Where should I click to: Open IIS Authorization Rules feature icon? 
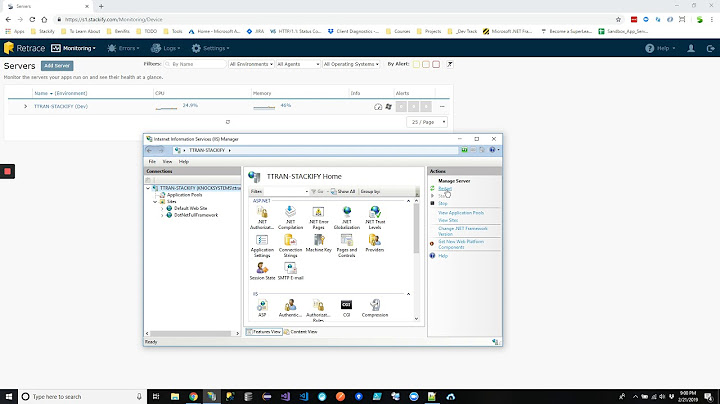[318, 309]
